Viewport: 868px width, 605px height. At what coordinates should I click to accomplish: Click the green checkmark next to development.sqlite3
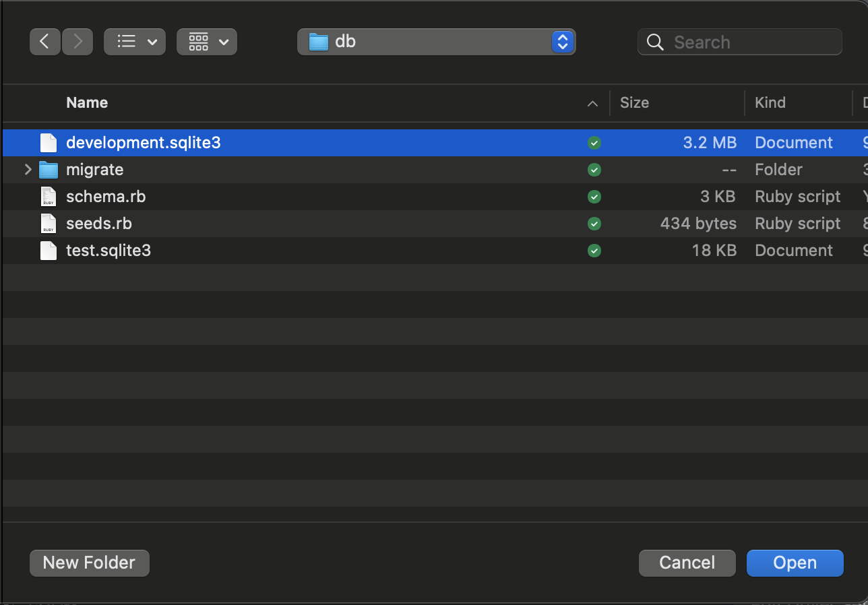tap(594, 143)
